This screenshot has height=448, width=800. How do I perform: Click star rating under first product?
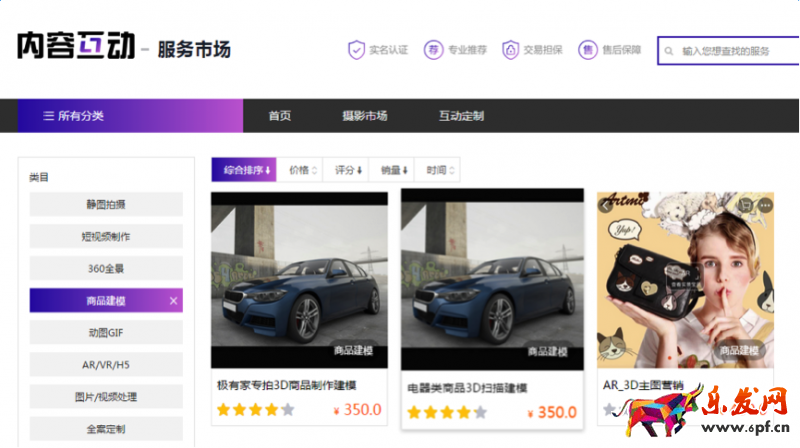pos(255,410)
